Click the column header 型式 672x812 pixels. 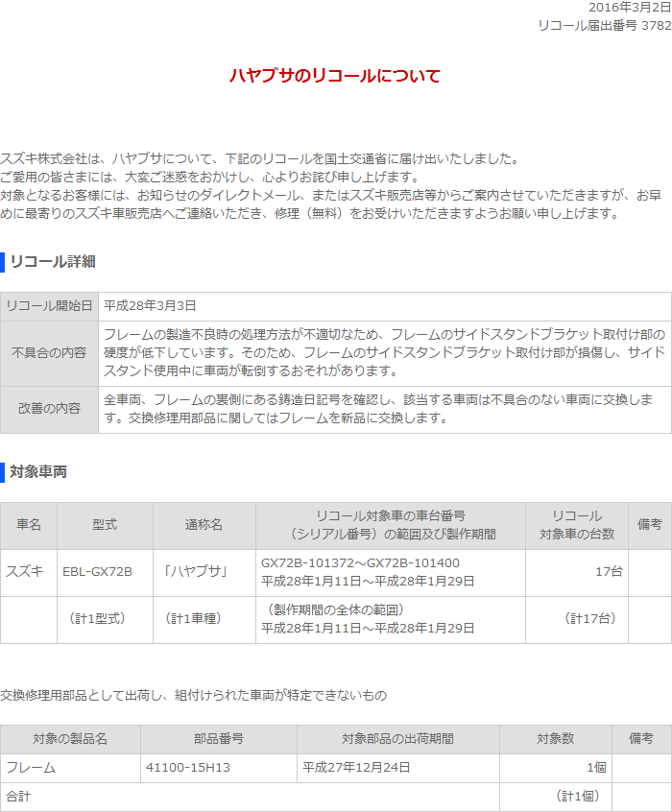[x=105, y=525]
